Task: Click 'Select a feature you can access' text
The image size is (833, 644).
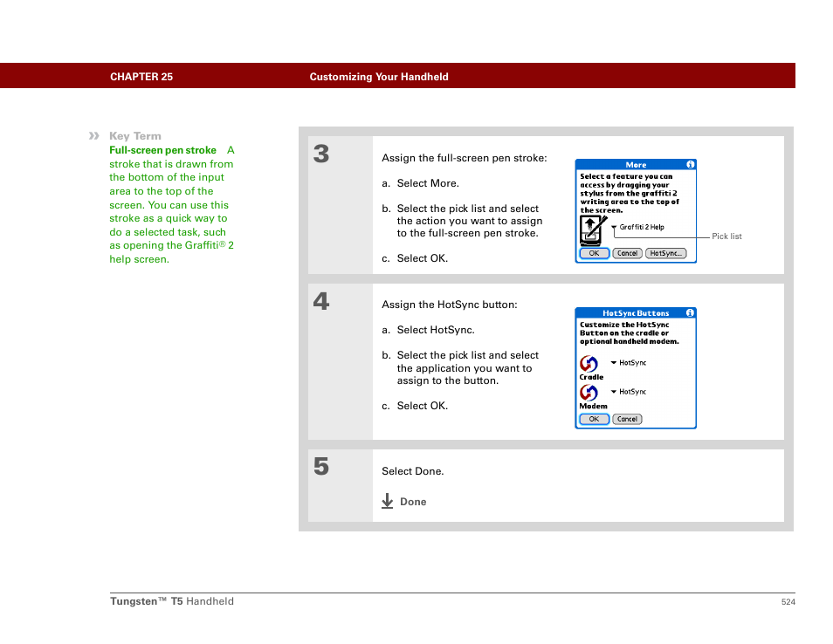Action: [630, 193]
